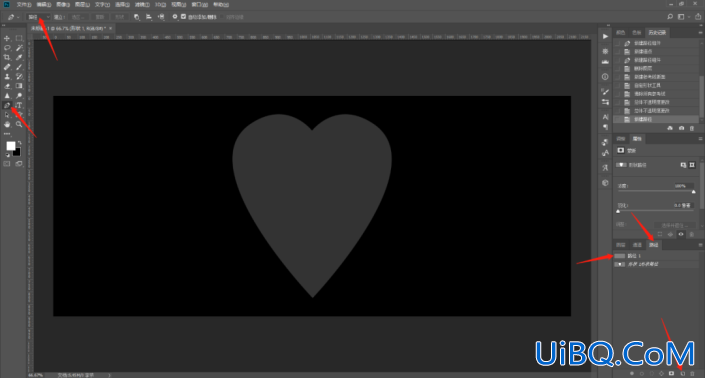Set history source box for 删除图层
Viewport: 705px width, 378px height.
coord(617,68)
